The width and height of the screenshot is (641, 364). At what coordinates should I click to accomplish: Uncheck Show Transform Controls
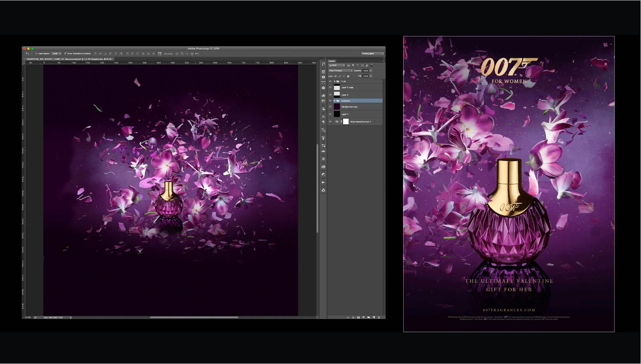[65, 53]
